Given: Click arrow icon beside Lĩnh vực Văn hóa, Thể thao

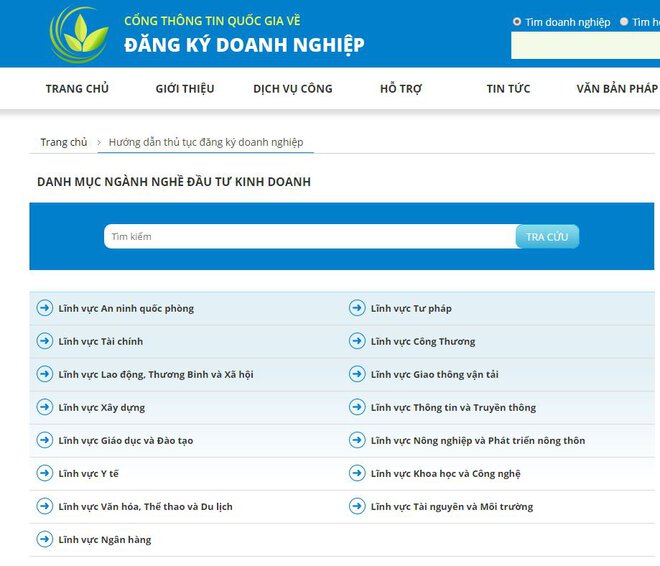Looking at the screenshot, I should click(45, 506).
